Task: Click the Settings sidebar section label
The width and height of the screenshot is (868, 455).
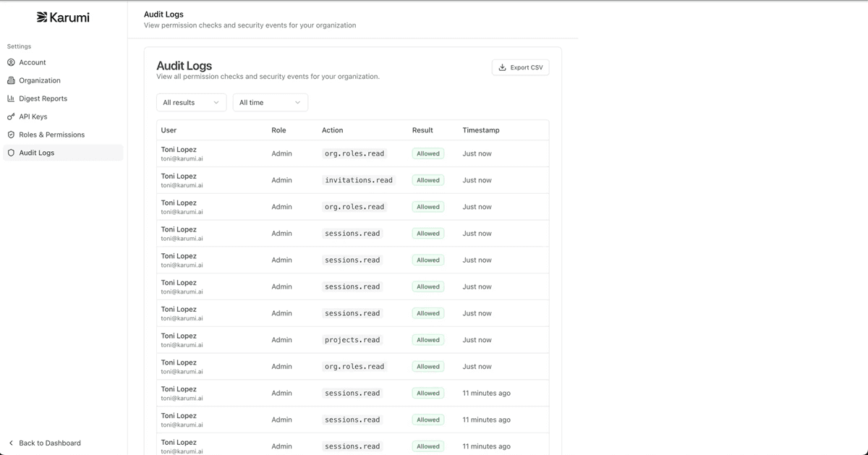Action: click(20, 46)
